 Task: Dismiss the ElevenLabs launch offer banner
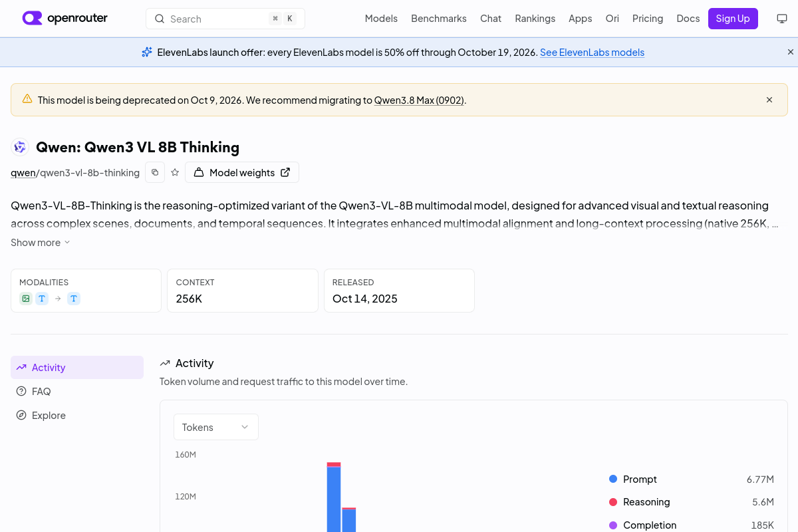tap(791, 52)
